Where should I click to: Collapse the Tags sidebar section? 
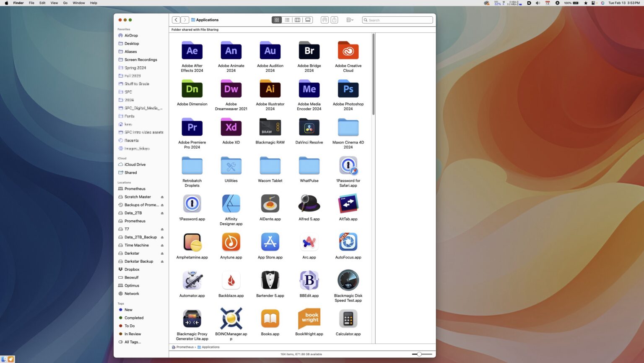click(x=121, y=303)
